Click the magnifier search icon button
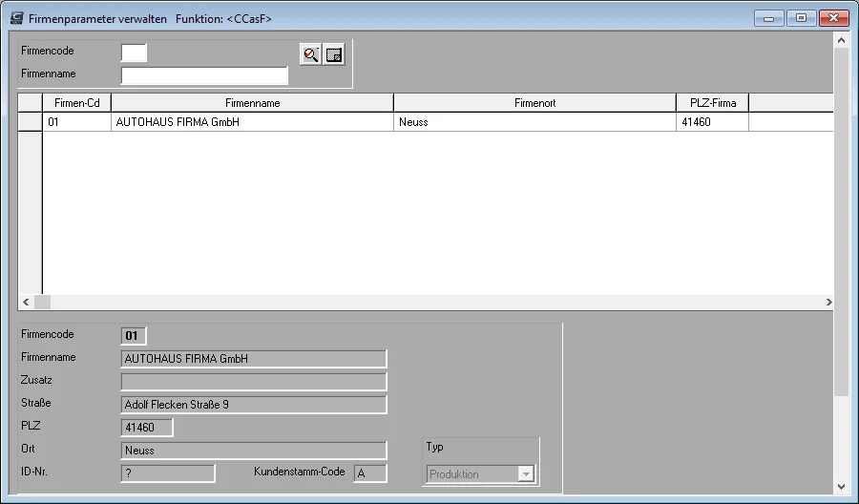Screen dimensions: 859x504 (310, 54)
